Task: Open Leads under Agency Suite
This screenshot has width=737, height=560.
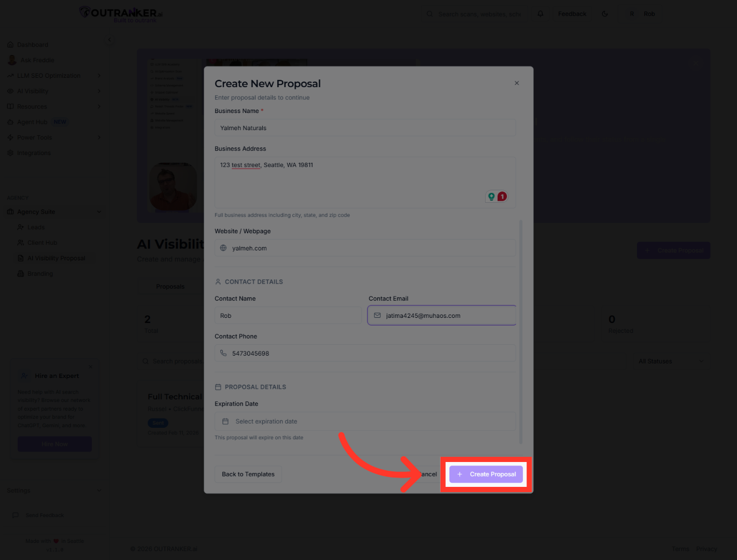Action: (36, 227)
